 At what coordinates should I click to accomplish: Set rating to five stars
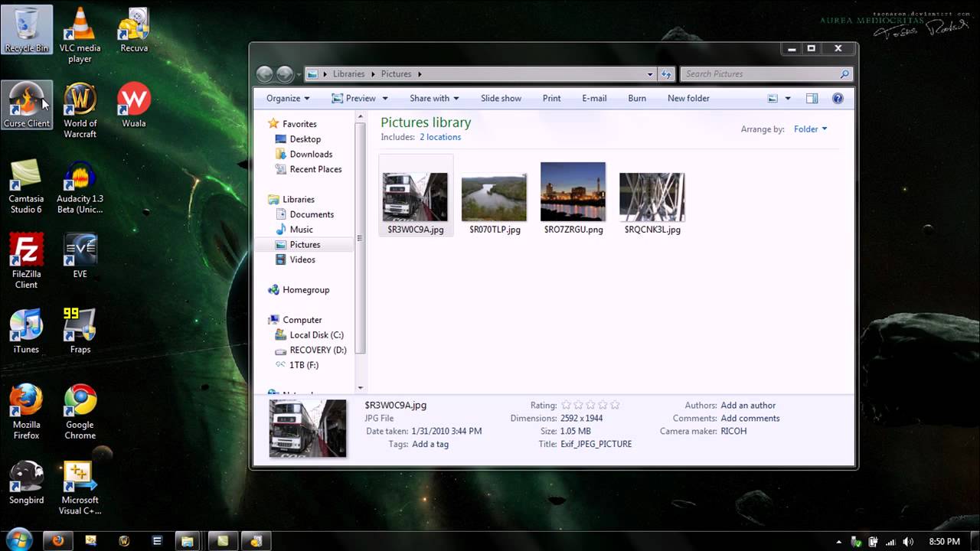(615, 405)
